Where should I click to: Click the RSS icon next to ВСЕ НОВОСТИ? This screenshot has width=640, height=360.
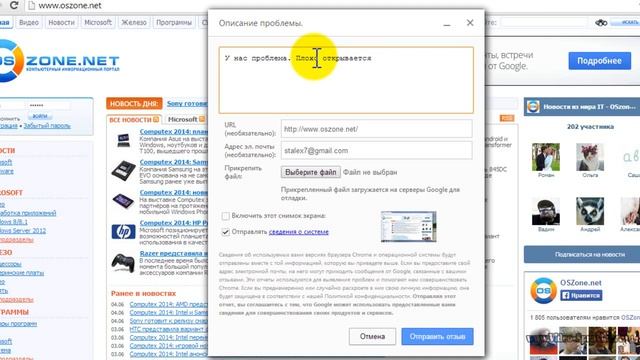click(156, 120)
